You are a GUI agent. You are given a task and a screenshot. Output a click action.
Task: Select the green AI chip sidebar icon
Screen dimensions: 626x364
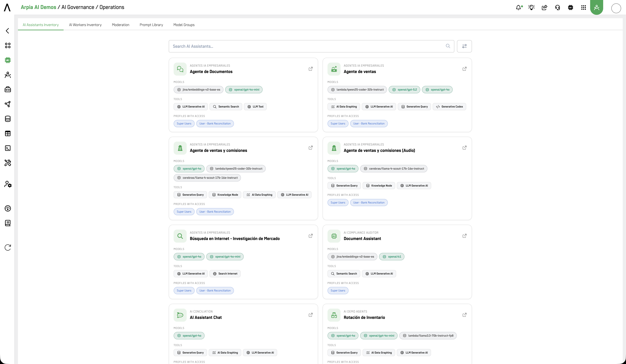(8, 60)
